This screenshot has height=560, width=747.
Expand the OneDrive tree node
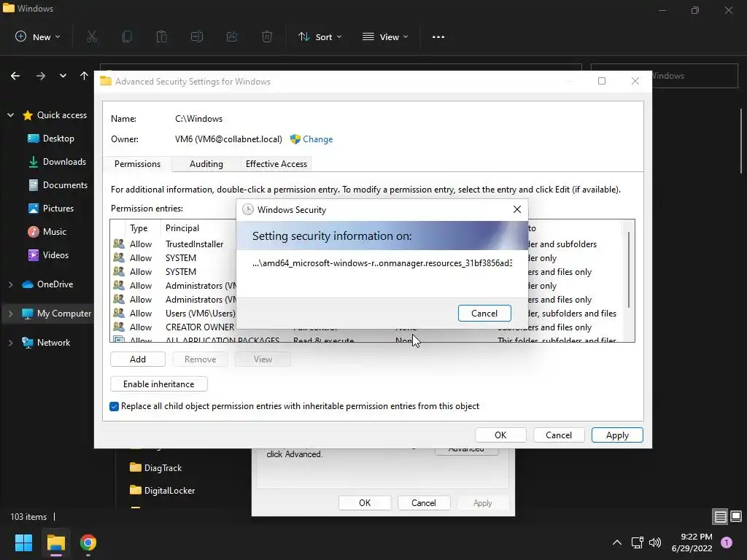(x=10, y=284)
